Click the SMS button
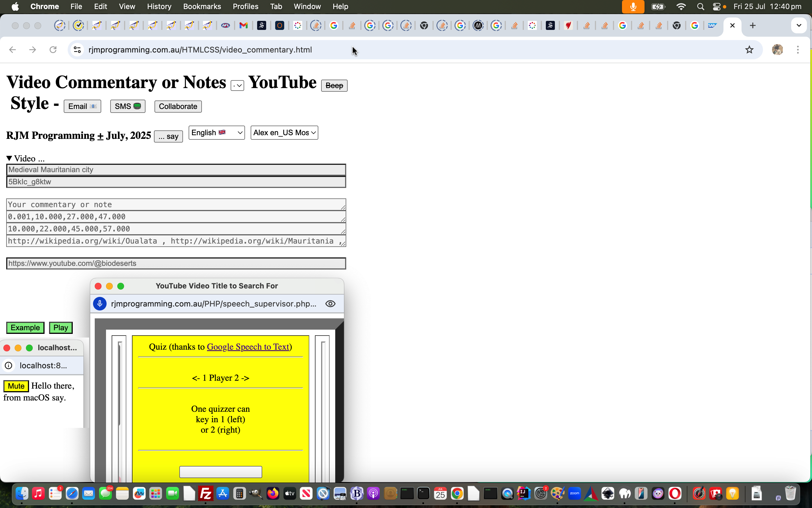The height and width of the screenshot is (508, 812). pyautogui.click(x=128, y=106)
